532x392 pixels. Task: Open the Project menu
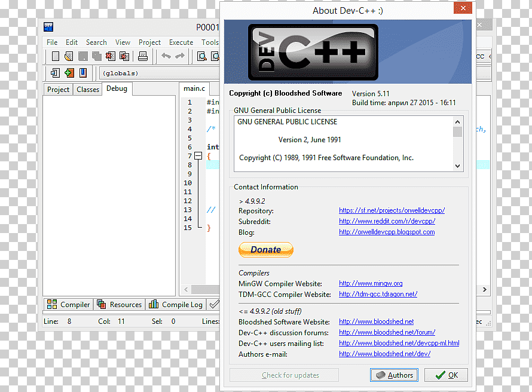(149, 42)
